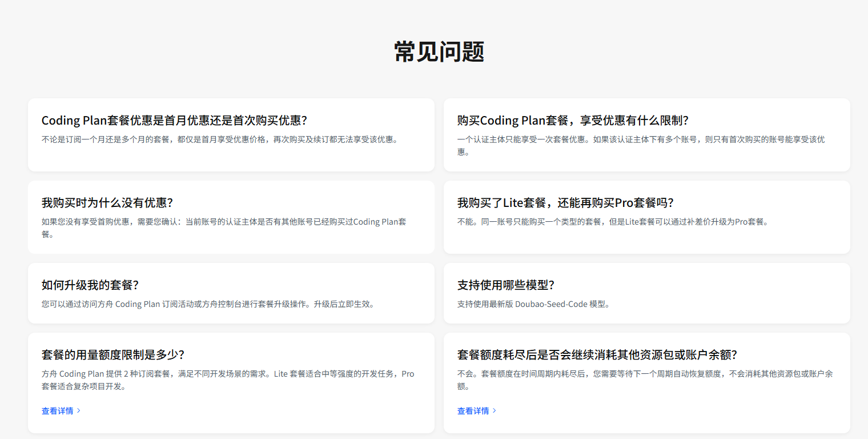Viewport: 868px width, 439px height.
Task: Select the 如何升级我的套餐 question title
Action: [x=90, y=285]
